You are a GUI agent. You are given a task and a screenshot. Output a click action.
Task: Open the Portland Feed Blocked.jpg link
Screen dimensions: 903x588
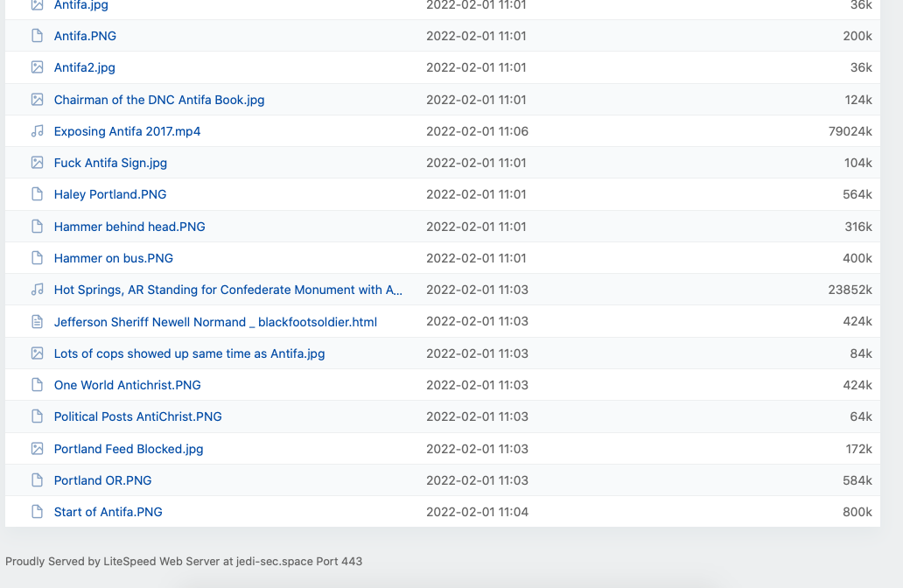(x=129, y=449)
